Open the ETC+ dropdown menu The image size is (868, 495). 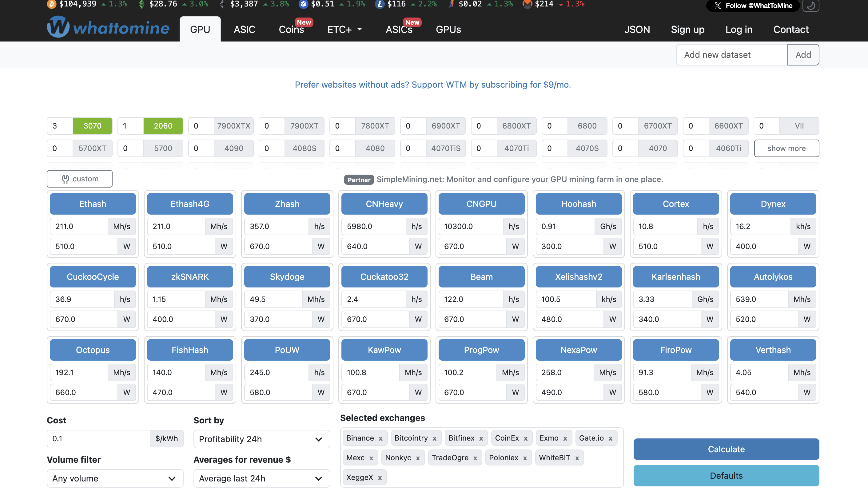click(x=344, y=30)
